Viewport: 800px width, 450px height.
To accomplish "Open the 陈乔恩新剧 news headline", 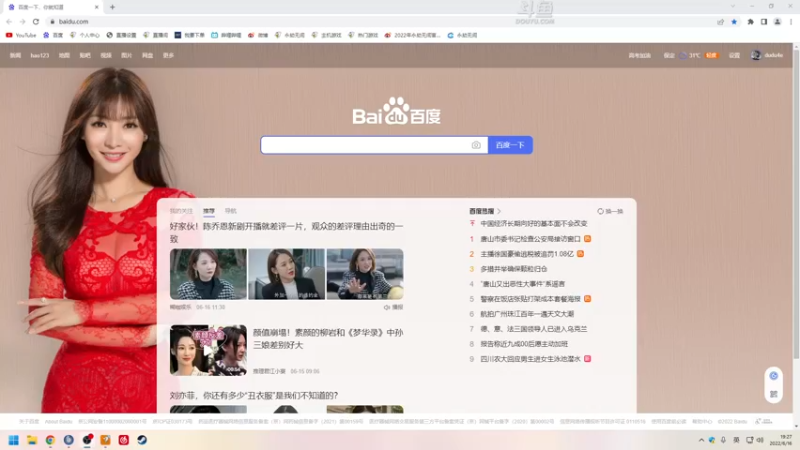I will (x=286, y=232).
